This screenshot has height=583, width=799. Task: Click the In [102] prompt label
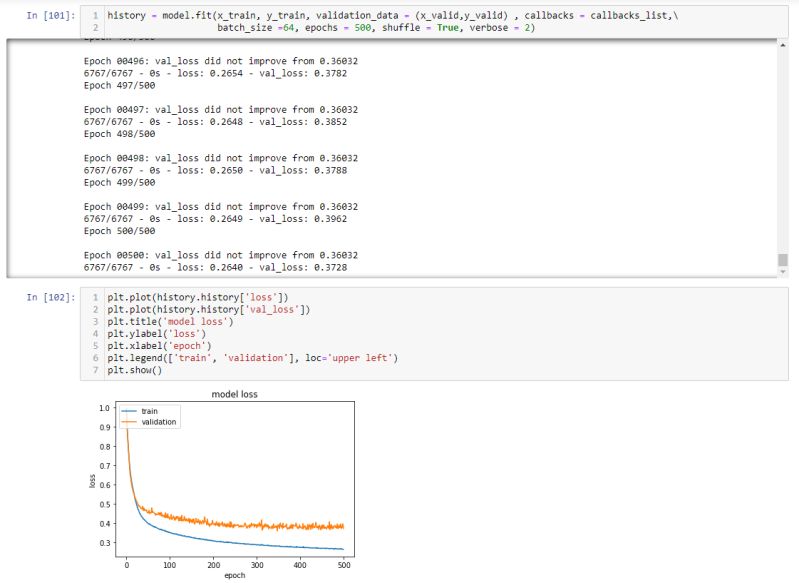(50, 297)
